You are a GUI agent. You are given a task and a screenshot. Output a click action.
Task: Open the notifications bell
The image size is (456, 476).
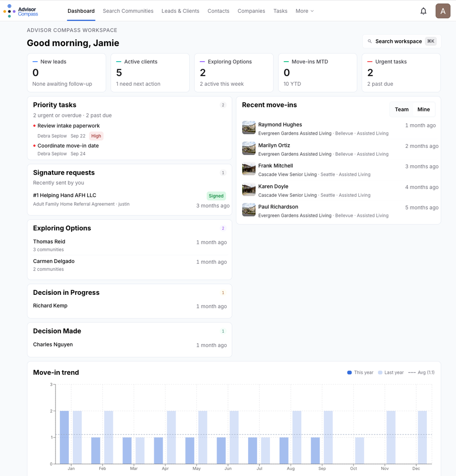(x=423, y=11)
